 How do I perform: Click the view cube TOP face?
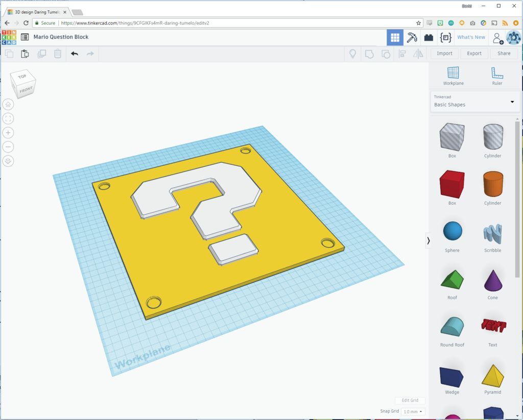22,77
